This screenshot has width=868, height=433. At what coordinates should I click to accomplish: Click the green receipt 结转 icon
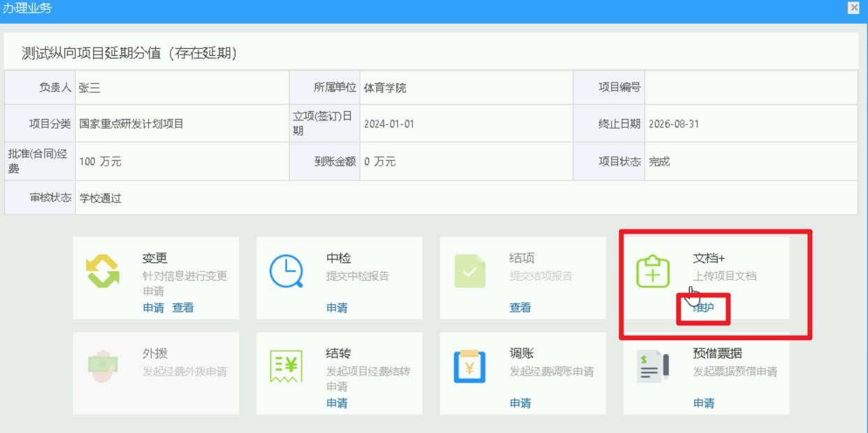[287, 367]
